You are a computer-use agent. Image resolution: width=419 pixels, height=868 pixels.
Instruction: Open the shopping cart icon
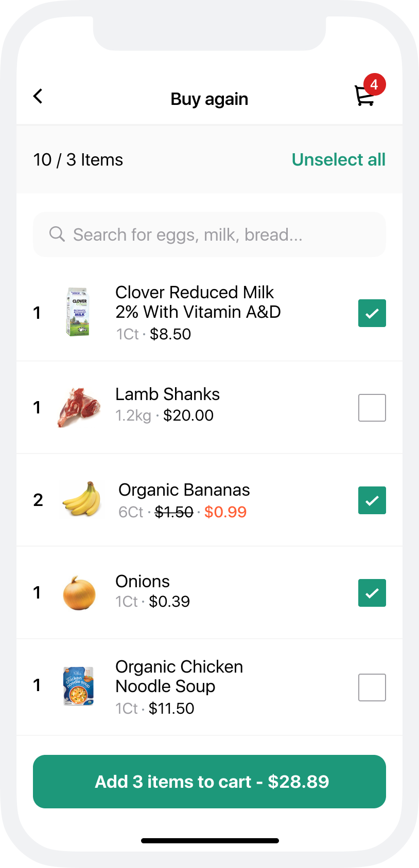click(364, 97)
